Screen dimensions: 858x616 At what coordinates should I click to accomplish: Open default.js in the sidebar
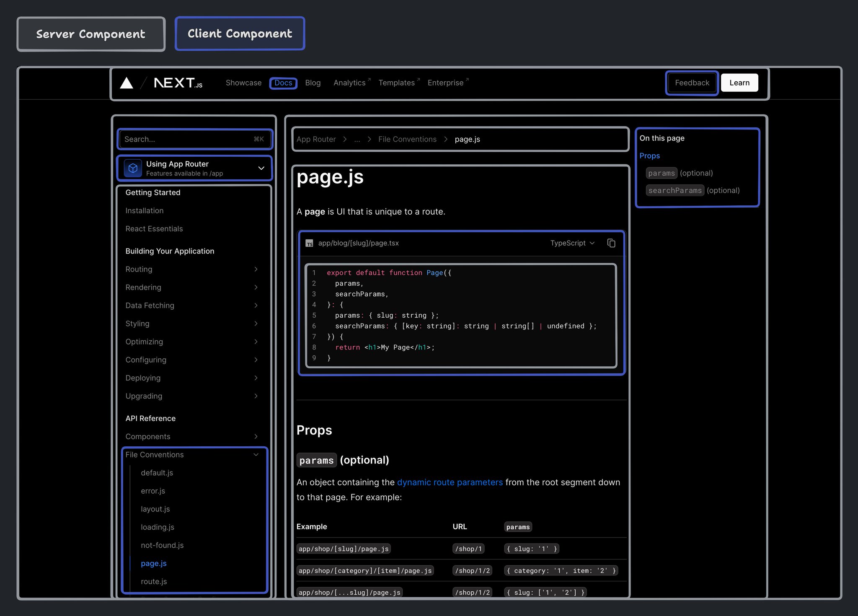coord(157,473)
